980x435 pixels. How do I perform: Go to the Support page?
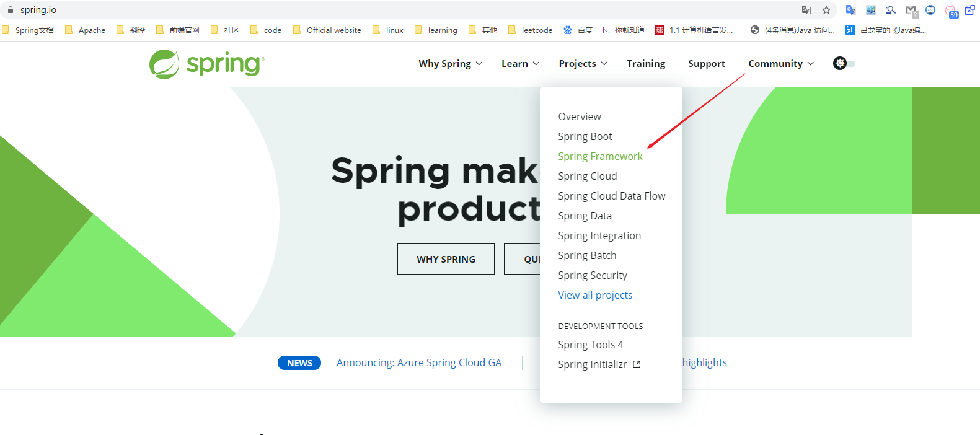[x=707, y=63]
